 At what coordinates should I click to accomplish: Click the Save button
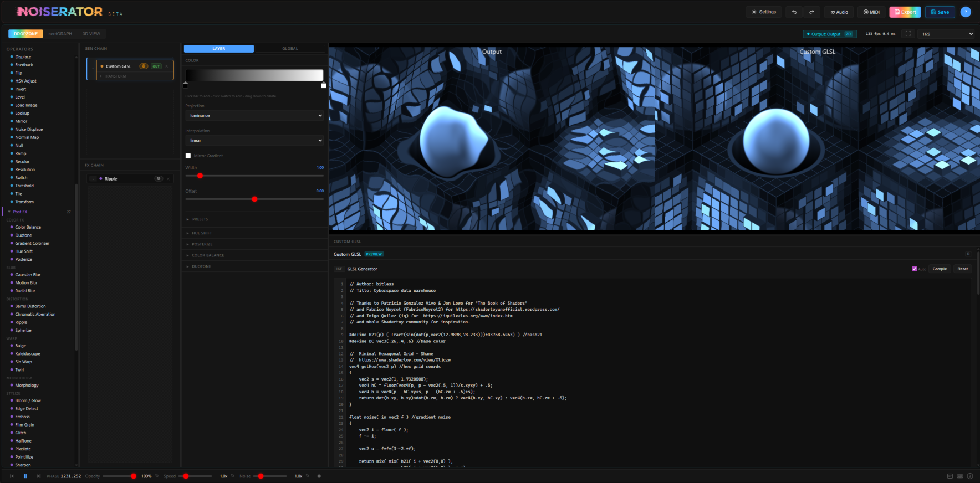[940, 12]
